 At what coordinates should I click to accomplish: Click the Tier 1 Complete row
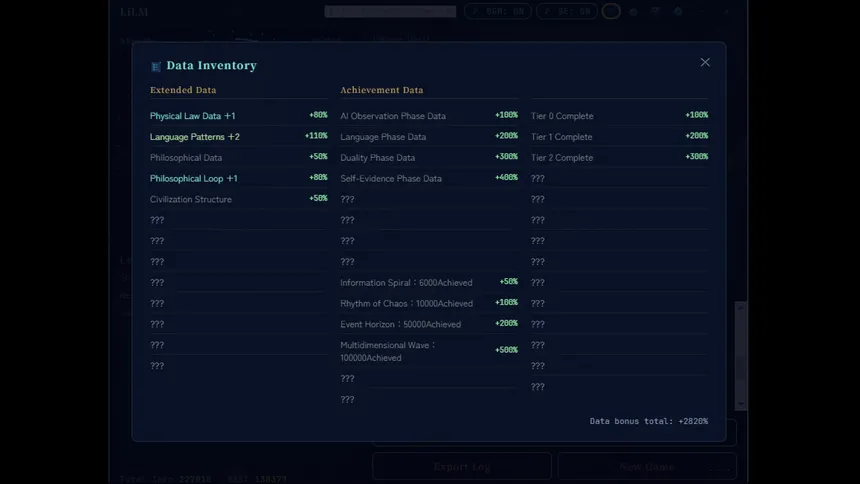pos(619,137)
